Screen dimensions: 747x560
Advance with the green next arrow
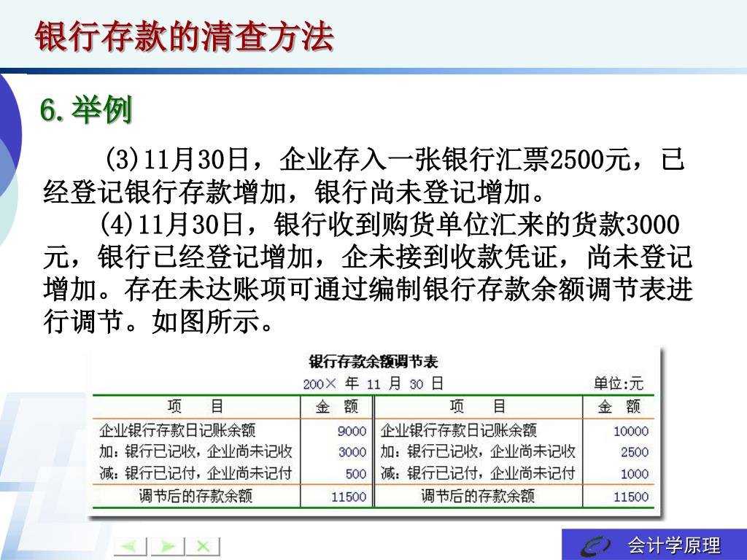167,545
